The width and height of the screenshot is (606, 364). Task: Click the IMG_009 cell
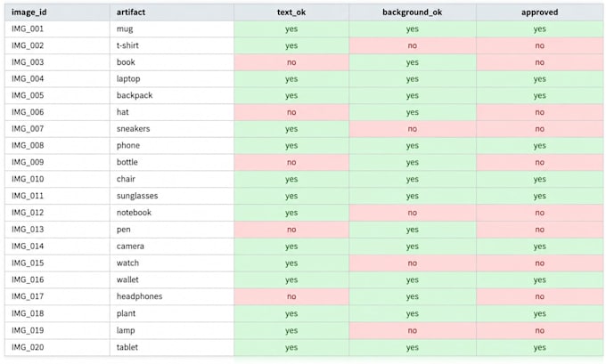[57, 162]
